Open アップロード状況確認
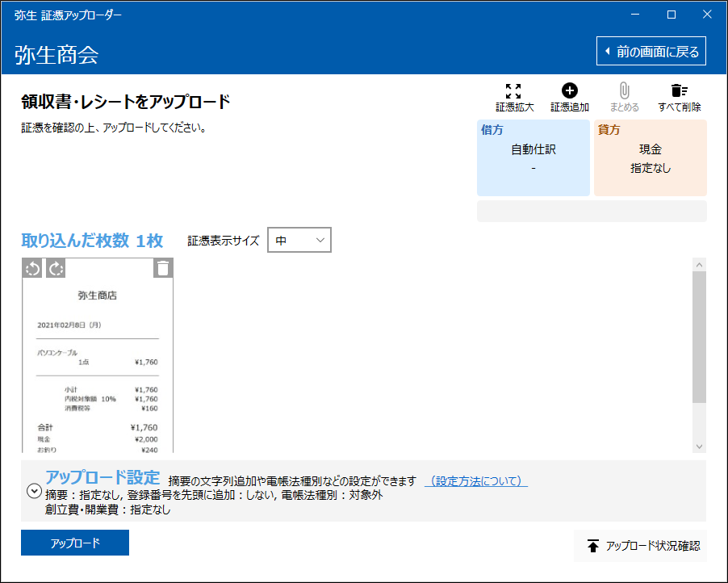 coord(640,546)
